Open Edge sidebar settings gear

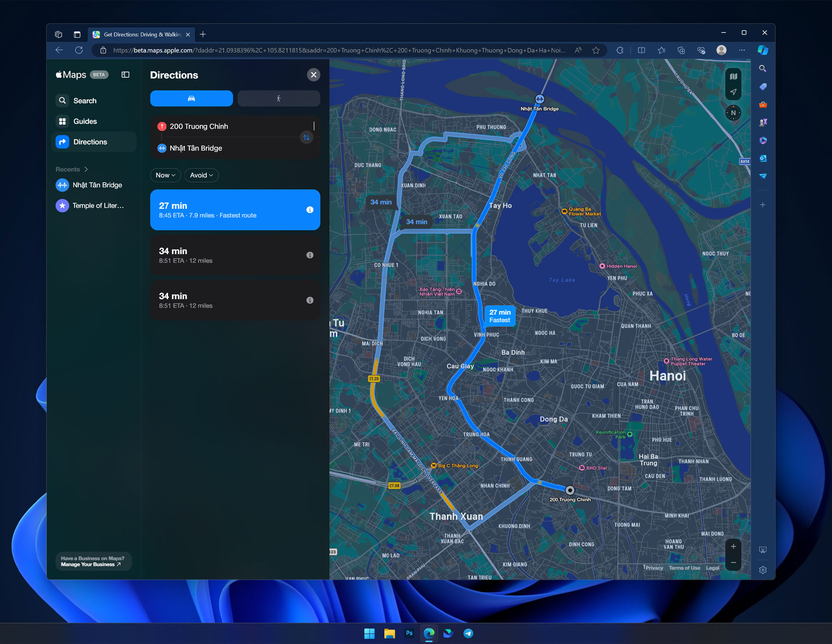tap(763, 570)
